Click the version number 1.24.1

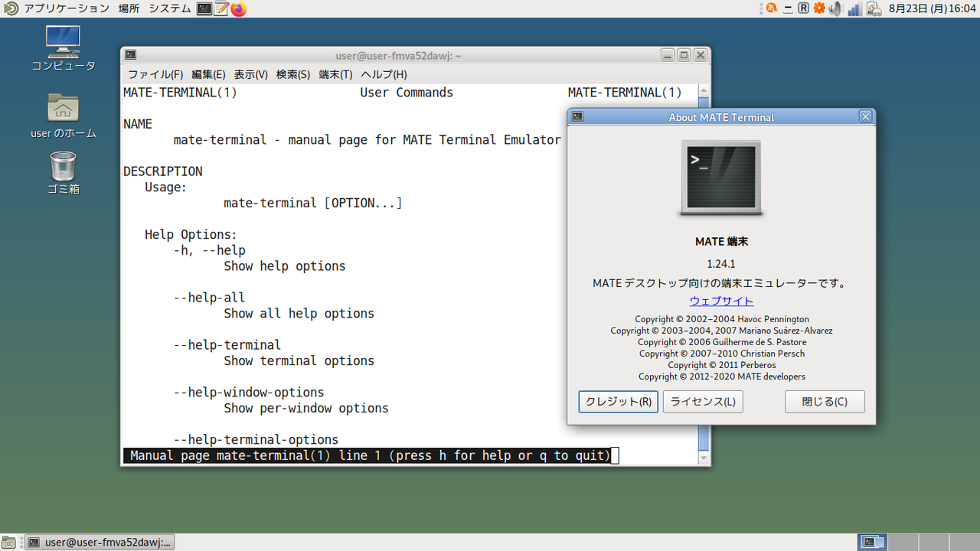click(721, 264)
